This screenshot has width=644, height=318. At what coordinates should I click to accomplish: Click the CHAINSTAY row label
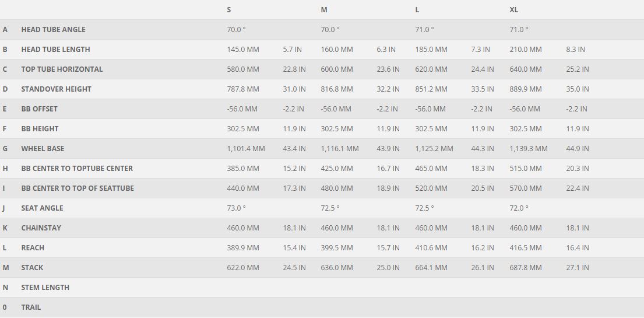point(41,228)
